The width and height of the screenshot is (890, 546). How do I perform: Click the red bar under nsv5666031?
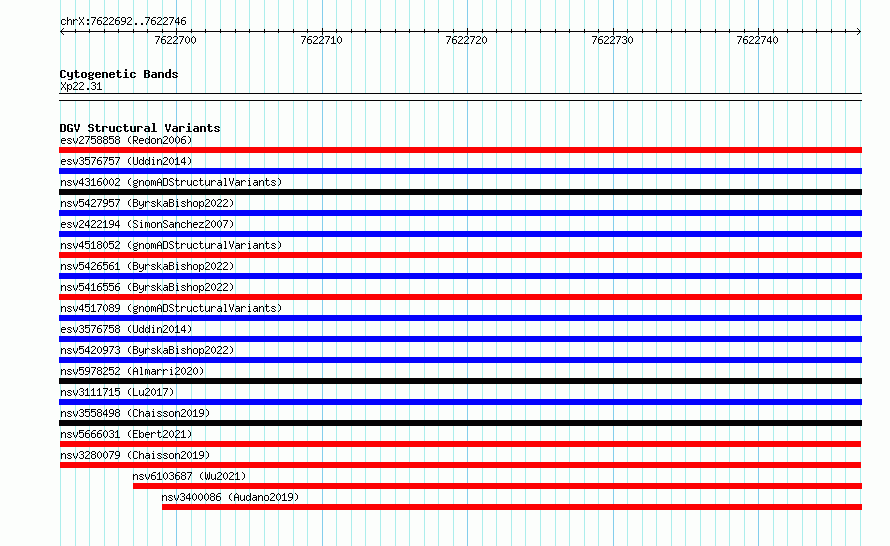pos(460,444)
